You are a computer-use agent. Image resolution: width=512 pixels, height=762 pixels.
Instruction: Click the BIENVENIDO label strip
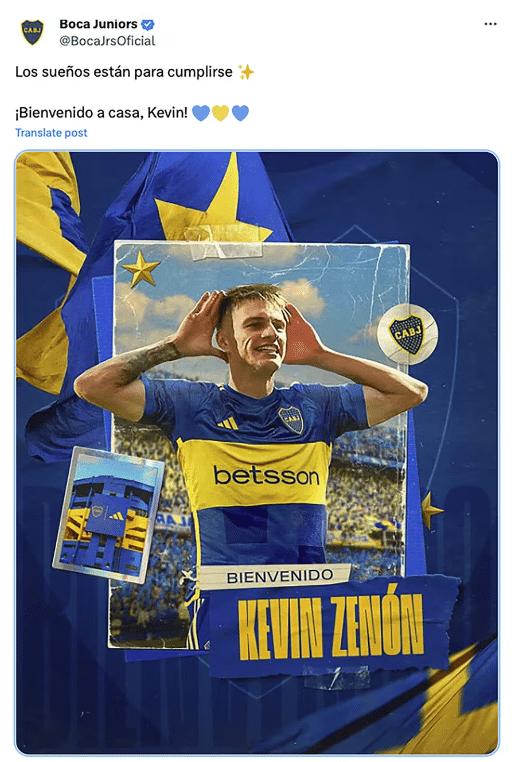pos(280,577)
